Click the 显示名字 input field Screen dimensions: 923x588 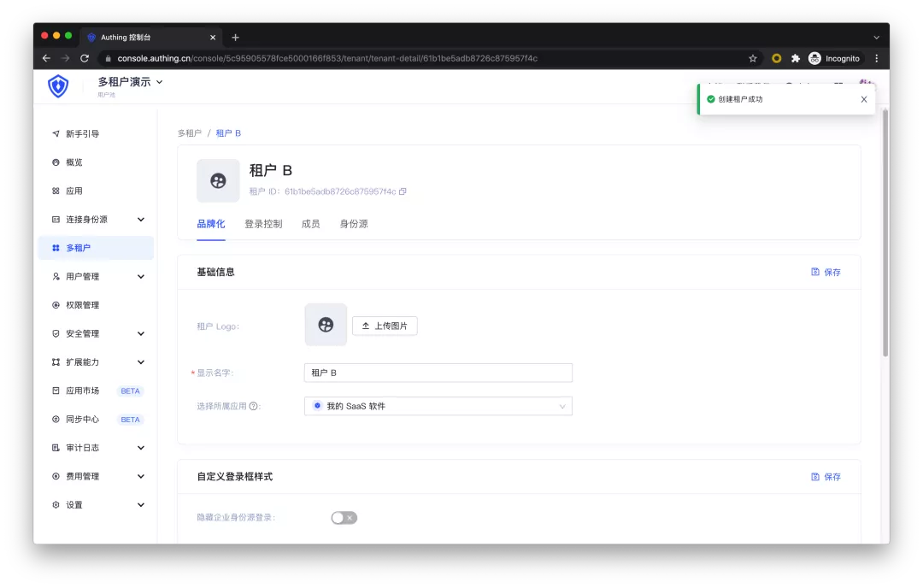coord(438,373)
